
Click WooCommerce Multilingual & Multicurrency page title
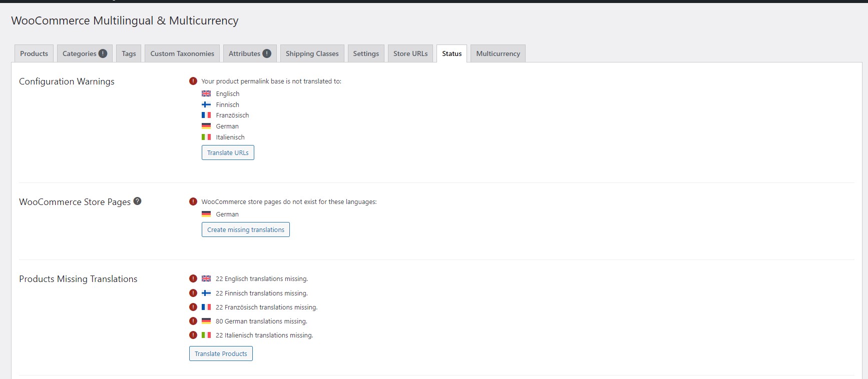coord(125,20)
